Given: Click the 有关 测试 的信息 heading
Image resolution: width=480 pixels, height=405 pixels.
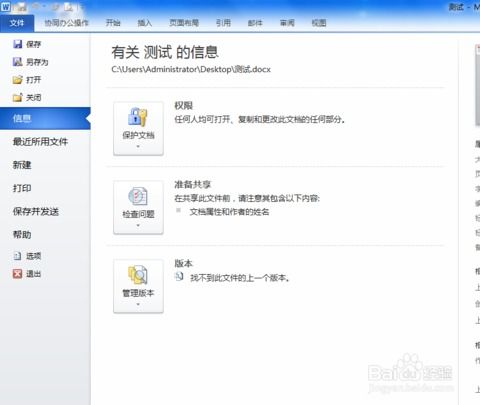Looking at the screenshot, I should [165, 52].
